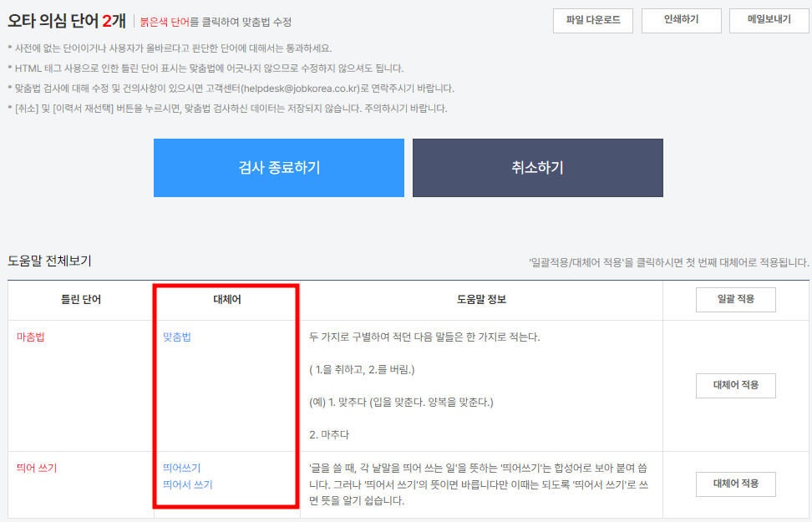Apply replacement for 마춤법 with 대체어 적용
The image size is (812, 522).
pyautogui.click(x=735, y=385)
